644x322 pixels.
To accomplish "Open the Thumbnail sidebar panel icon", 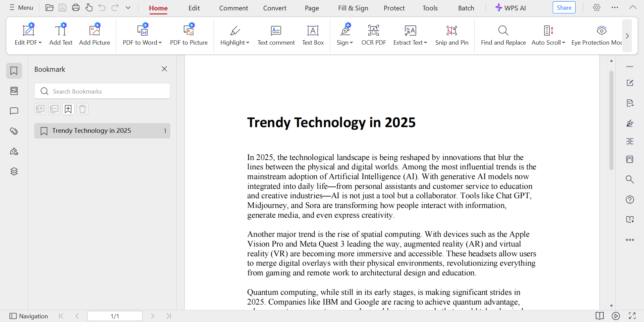I will pos(14,91).
